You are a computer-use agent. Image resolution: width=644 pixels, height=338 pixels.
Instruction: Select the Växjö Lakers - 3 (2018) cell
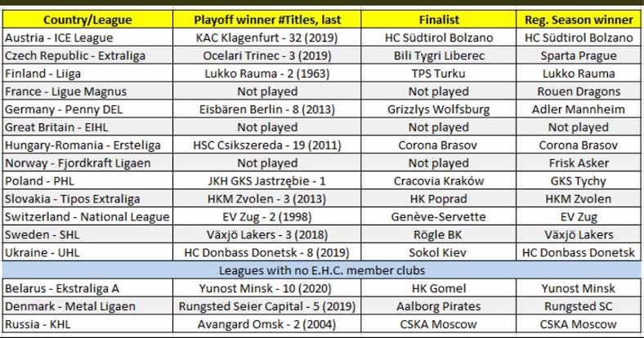coord(267,234)
